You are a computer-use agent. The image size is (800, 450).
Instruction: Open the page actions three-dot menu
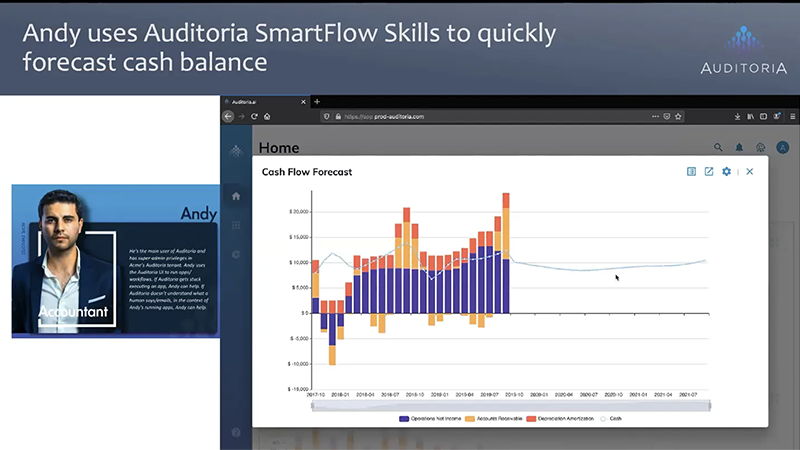click(655, 116)
